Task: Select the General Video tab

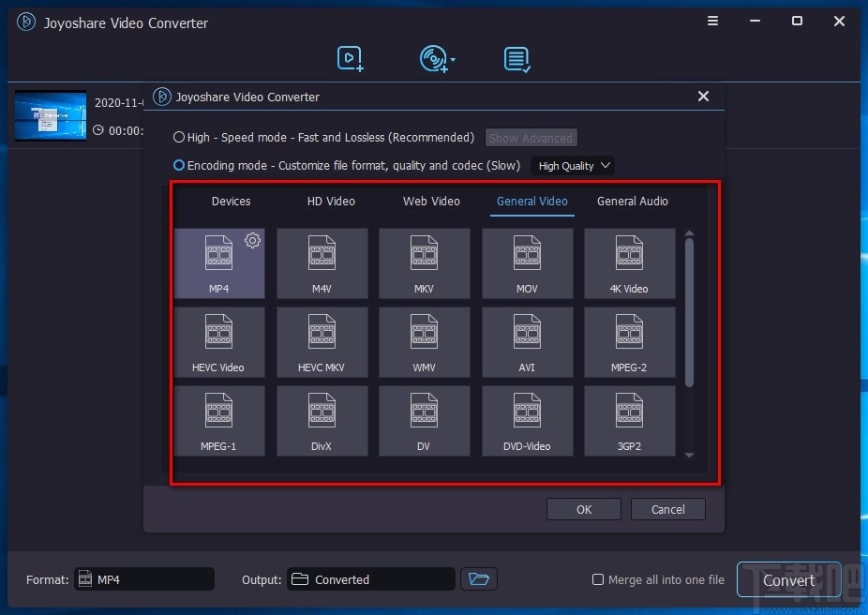Action: tap(532, 201)
